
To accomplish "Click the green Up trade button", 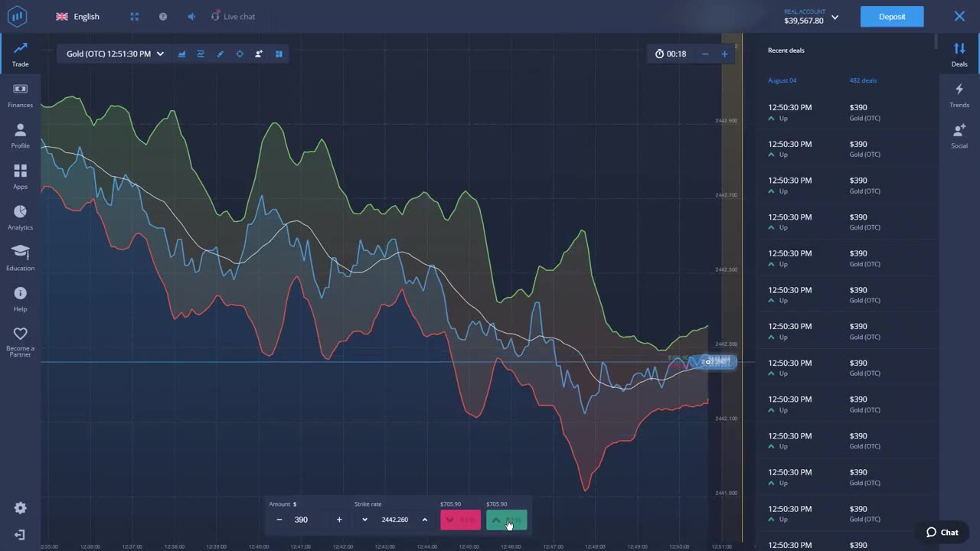I will click(x=506, y=520).
